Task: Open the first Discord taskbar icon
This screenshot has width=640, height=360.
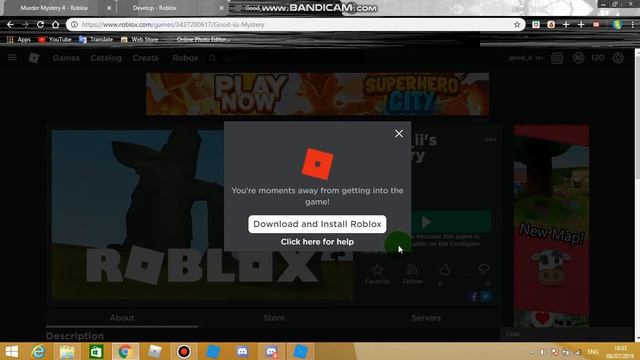Action: [242, 351]
